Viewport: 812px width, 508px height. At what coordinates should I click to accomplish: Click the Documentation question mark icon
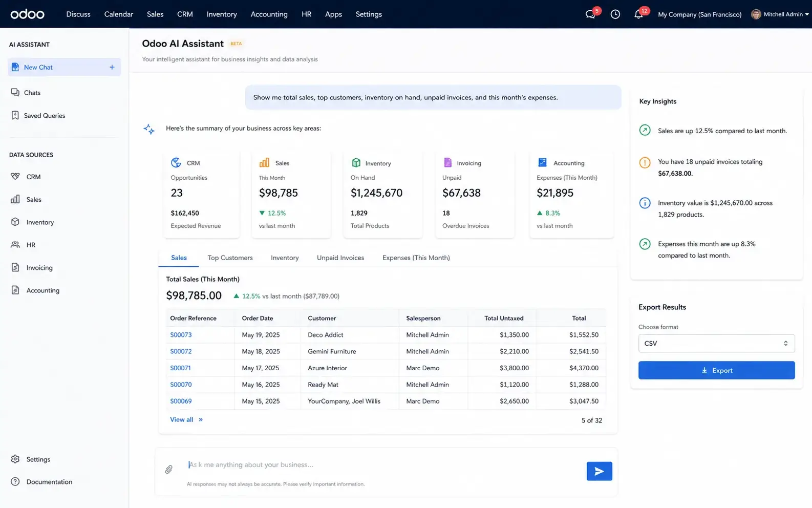[x=15, y=481]
